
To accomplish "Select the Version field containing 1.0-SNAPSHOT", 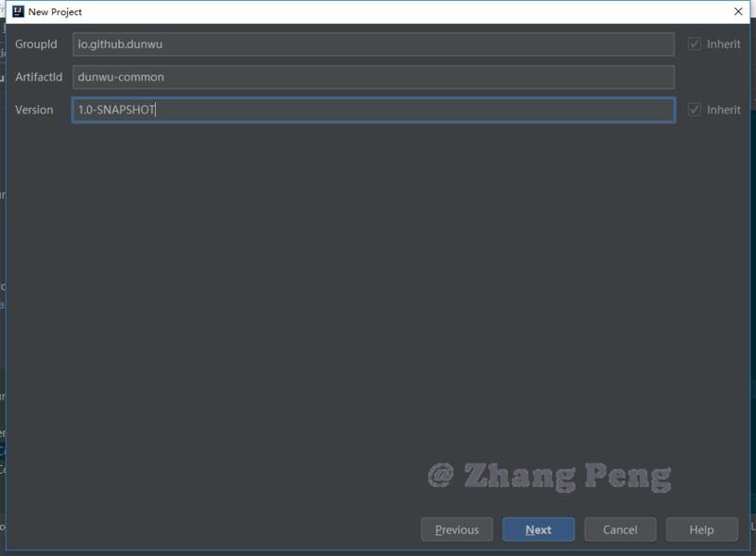I will (x=373, y=110).
